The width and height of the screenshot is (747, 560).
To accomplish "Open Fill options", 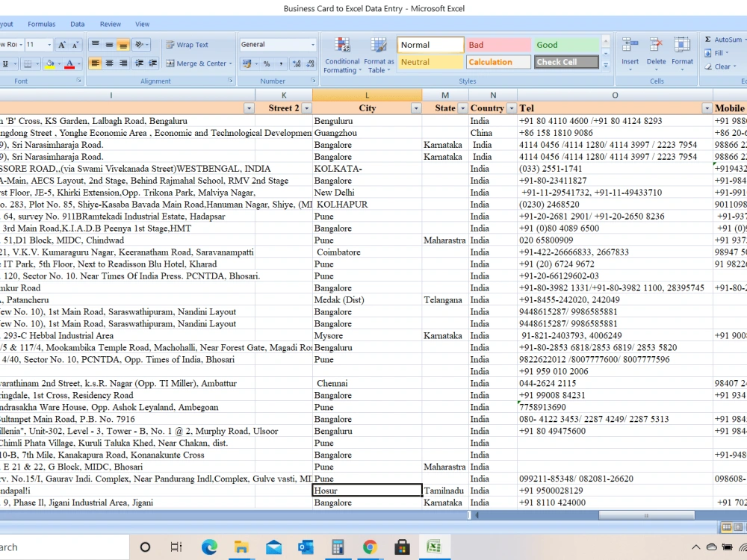I will 717,53.
